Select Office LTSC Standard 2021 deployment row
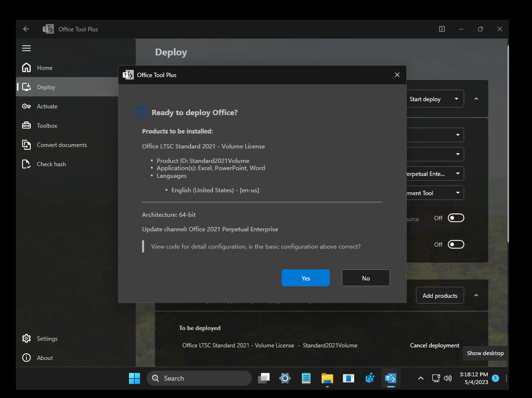 pyautogui.click(x=270, y=345)
